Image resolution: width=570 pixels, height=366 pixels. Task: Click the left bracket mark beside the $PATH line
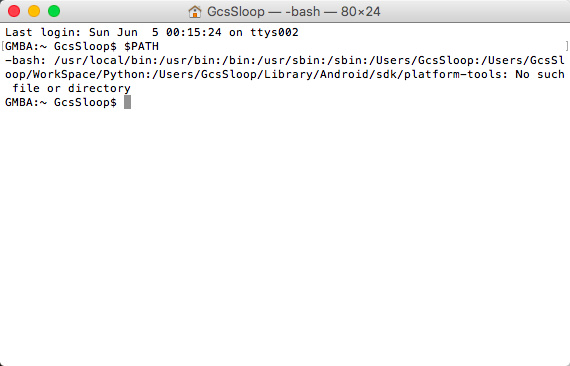pyautogui.click(x=3, y=46)
